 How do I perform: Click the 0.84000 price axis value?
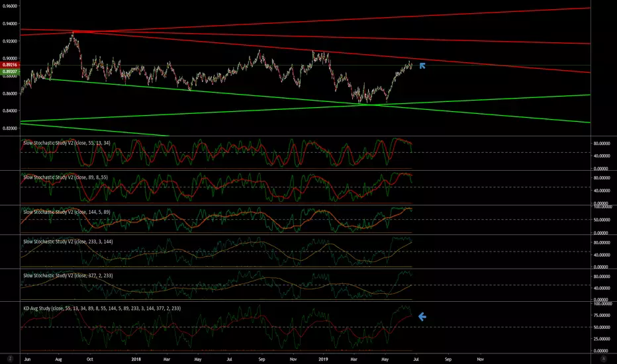10,111
